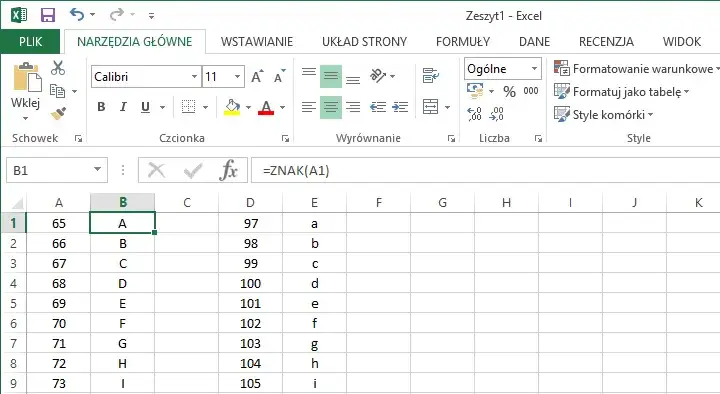Apply the yellow fill color

pos(232,107)
